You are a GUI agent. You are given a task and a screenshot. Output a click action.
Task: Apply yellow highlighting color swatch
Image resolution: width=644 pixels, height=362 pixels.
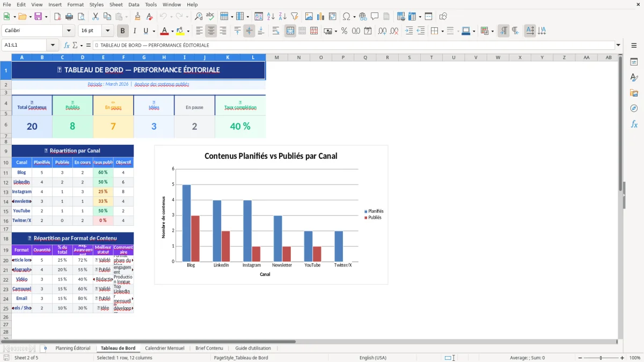(x=180, y=31)
